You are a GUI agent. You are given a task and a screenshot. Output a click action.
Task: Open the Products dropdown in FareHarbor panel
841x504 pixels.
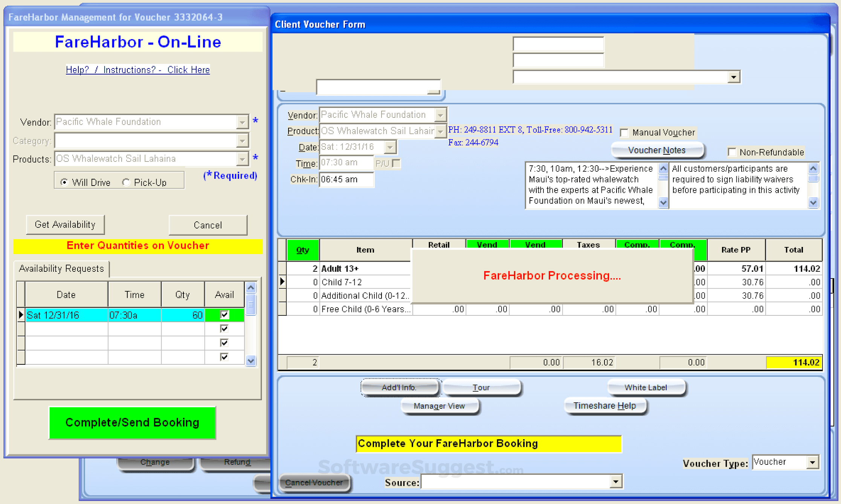pyautogui.click(x=242, y=159)
